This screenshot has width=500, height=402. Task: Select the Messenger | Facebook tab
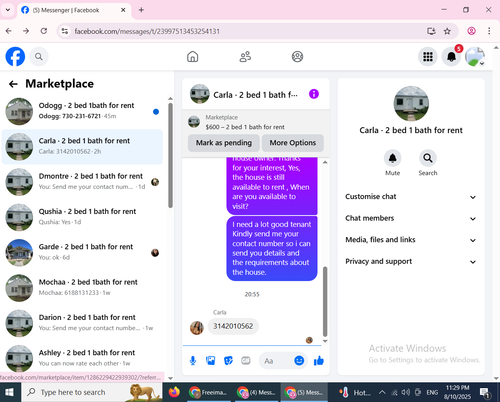(x=74, y=10)
